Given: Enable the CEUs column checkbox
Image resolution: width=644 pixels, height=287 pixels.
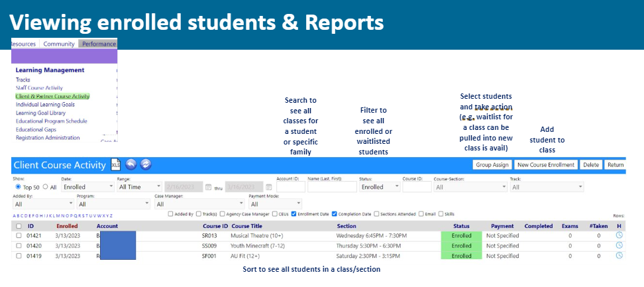Looking at the screenshot, I should point(276,214).
